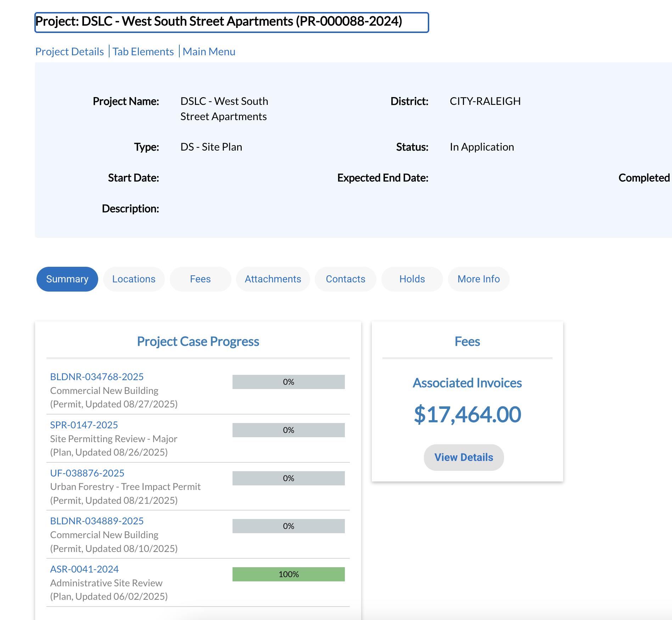Select the Attachments tab
The image size is (672, 620).
(273, 279)
